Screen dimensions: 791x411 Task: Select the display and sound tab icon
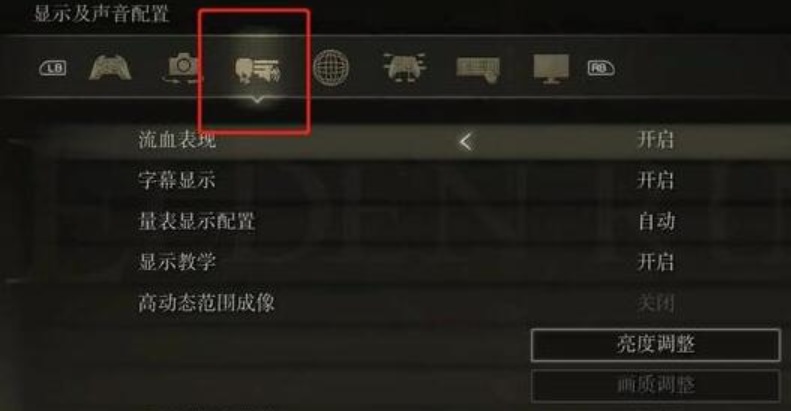pos(257,70)
